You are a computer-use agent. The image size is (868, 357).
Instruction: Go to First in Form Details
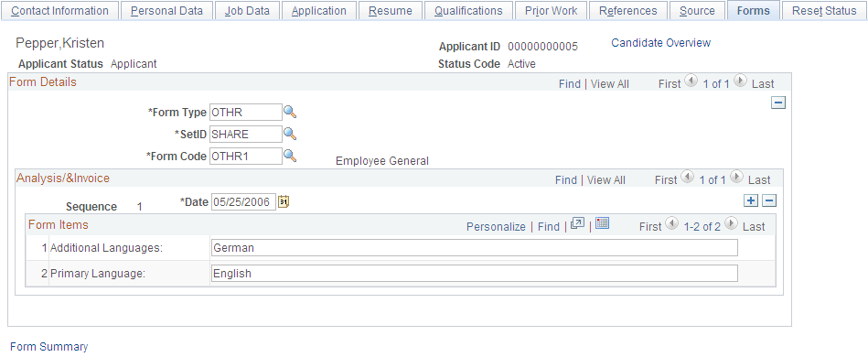(670, 84)
